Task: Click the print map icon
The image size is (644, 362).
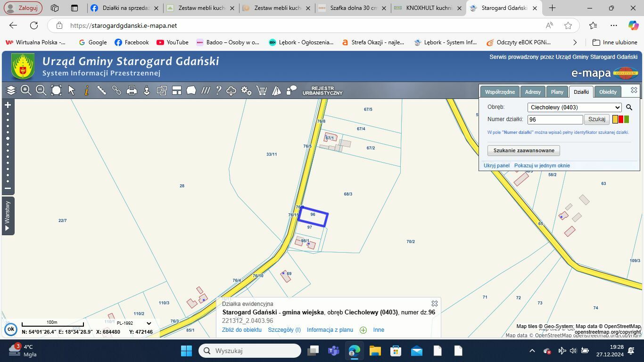Action: point(132,90)
